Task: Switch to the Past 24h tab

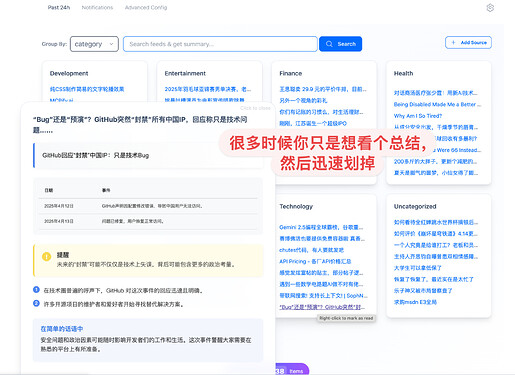Action: [x=59, y=7]
